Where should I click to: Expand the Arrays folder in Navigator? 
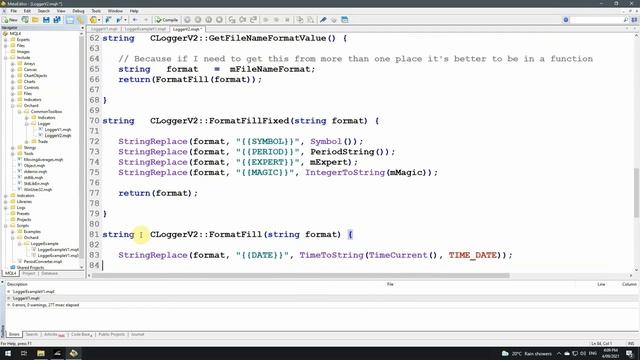pos(13,64)
